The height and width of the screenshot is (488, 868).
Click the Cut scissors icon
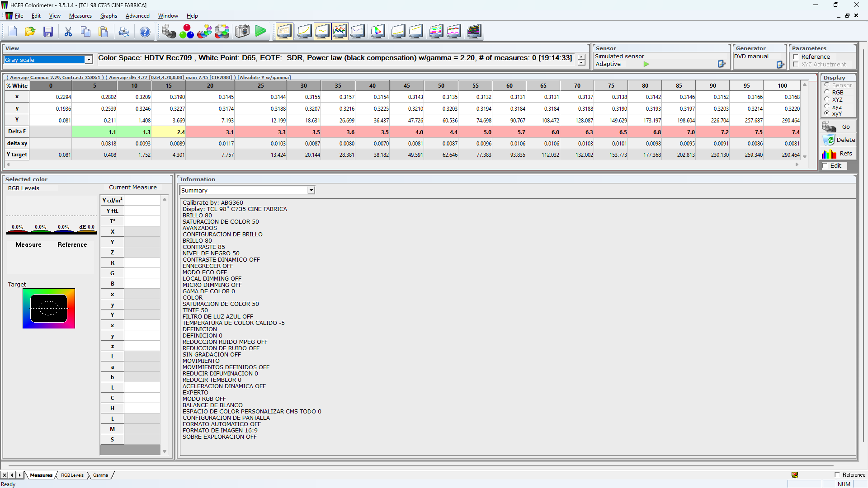tap(68, 32)
